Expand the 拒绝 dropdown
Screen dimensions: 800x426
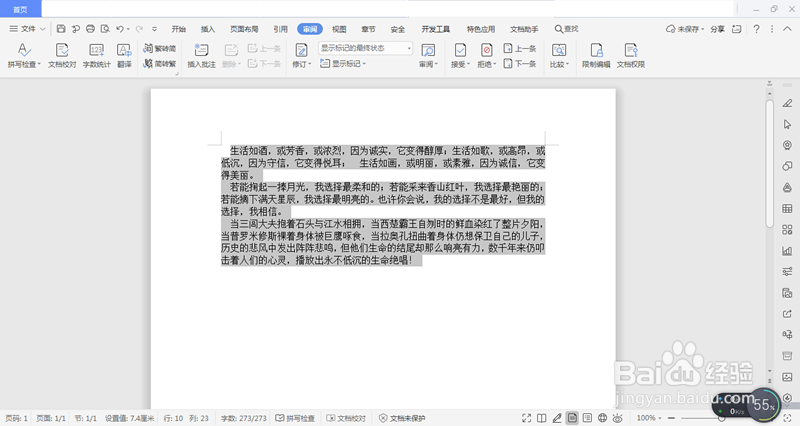click(494, 64)
